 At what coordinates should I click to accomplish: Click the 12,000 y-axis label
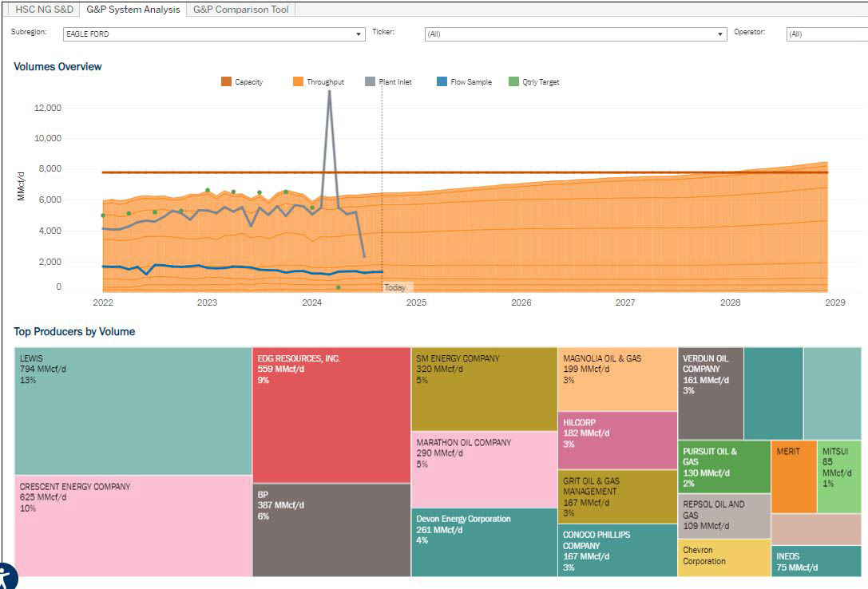click(x=48, y=107)
